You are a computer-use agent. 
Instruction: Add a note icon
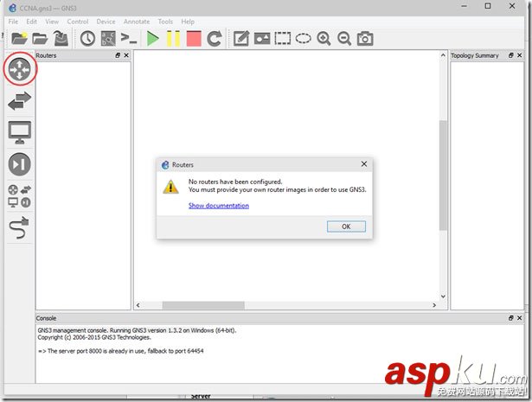pos(241,38)
